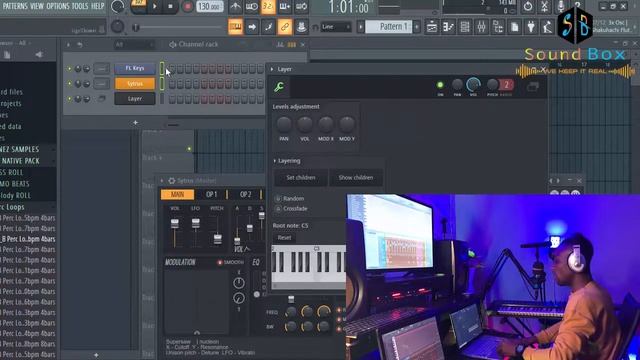This screenshot has height=360, width=640.
Task: Mute the Sytrus channel
Action: 69,84
